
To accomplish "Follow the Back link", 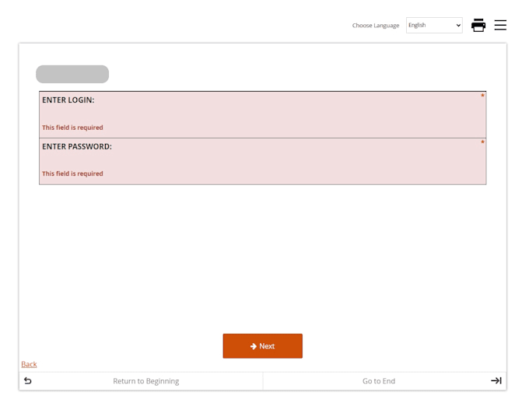I will pyautogui.click(x=29, y=364).
